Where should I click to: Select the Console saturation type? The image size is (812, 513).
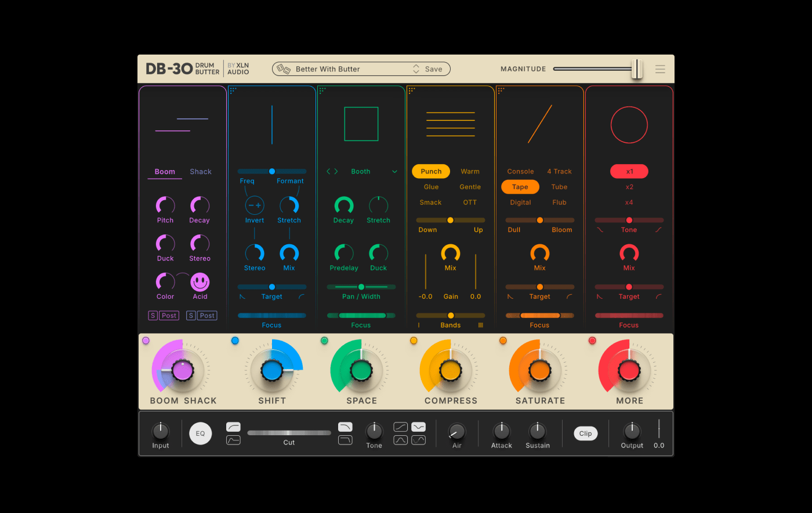pos(520,172)
